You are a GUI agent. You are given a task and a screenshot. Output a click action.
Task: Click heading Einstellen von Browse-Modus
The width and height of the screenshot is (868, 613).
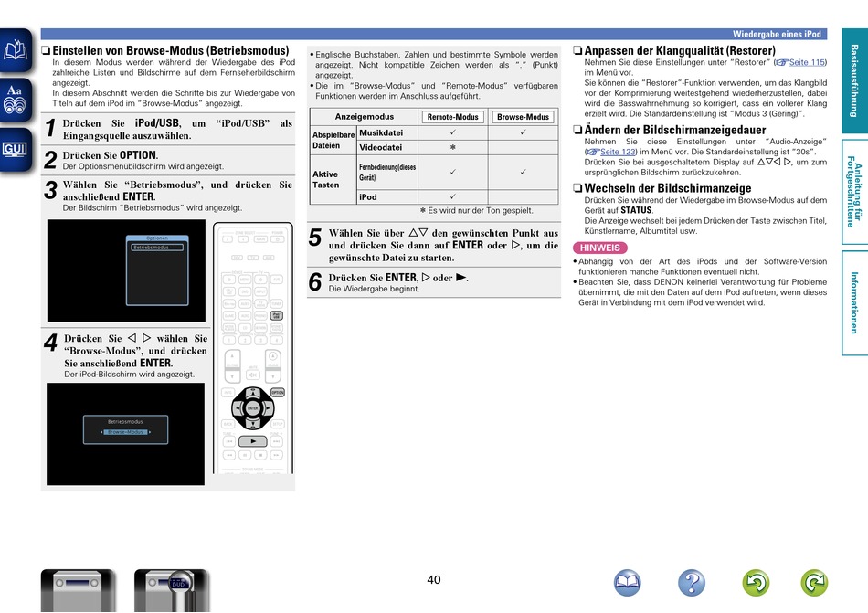click(171, 50)
